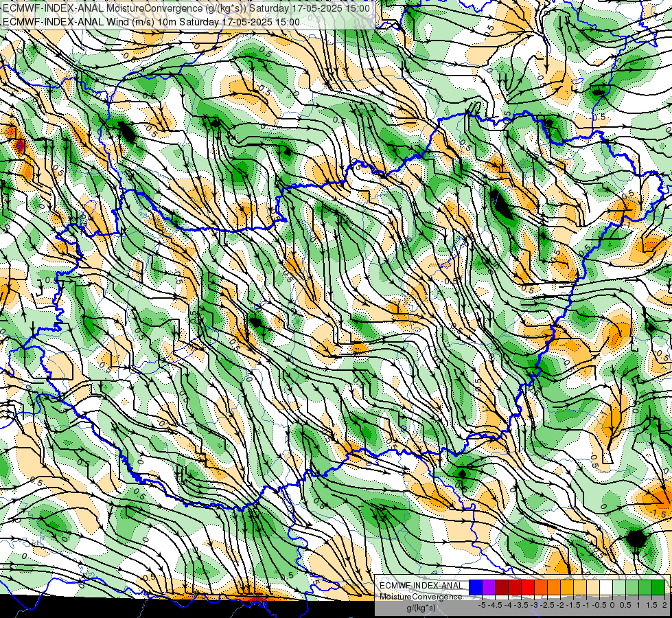Screen dimensions: 672x618
Task: Click legend swatch between -1.5 and -1 ticks
Action: pos(580,587)
